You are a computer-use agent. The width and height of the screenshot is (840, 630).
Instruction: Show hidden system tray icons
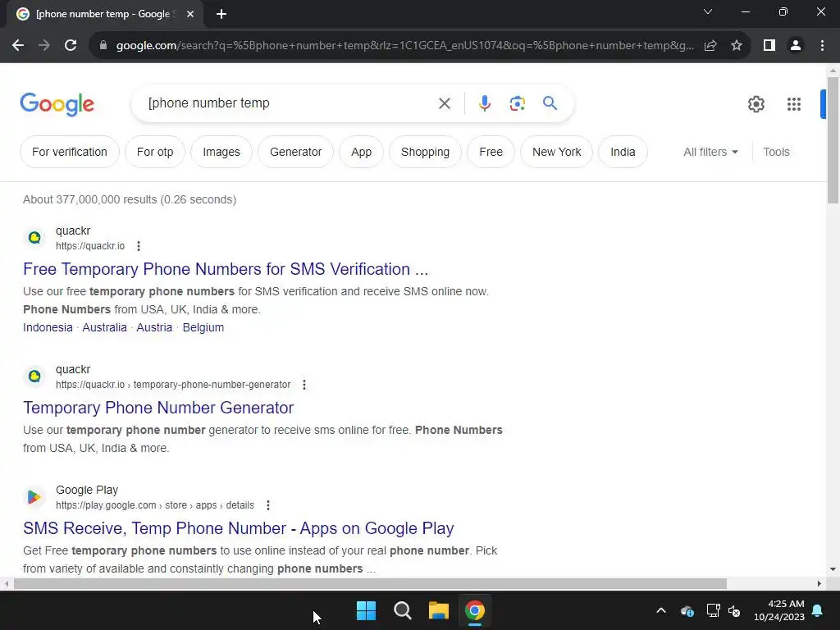[661, 610]
